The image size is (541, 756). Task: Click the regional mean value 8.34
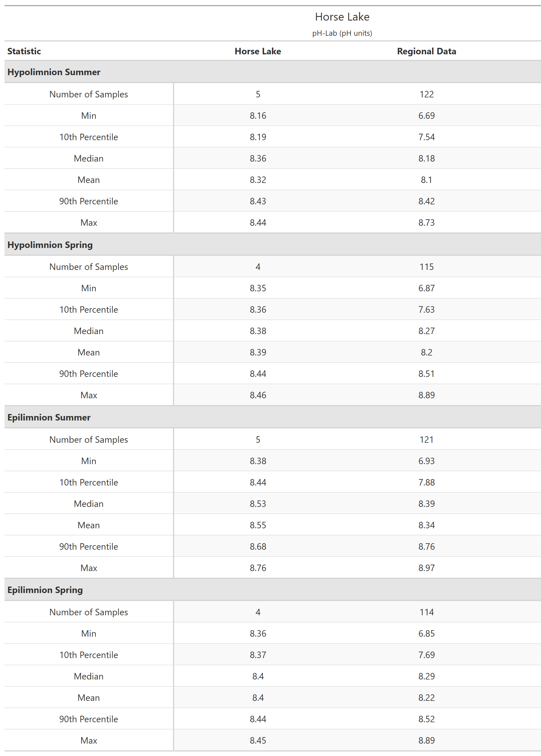click(426, 525)
